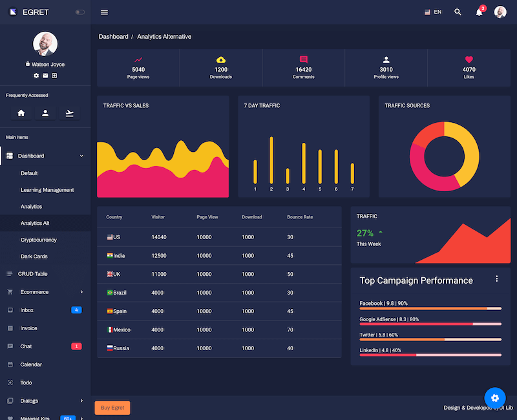Open the search icon in header

[458, 12]
